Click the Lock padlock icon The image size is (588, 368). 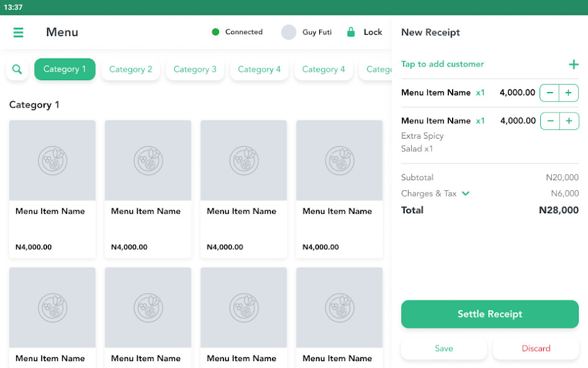coord(351,32)
